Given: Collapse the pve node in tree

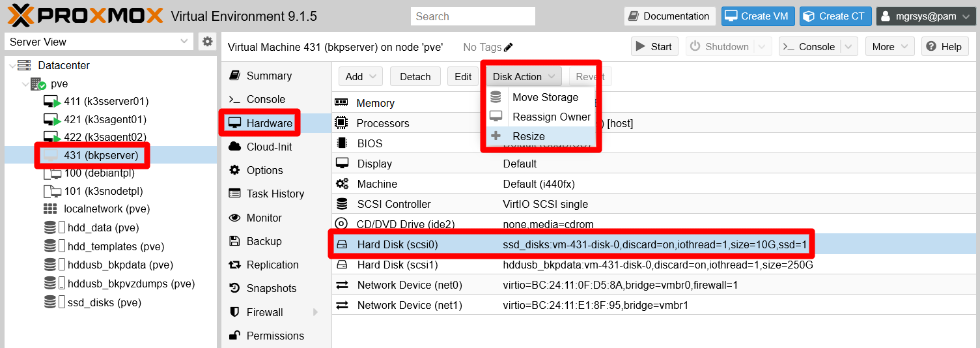Looking at the screenshot, I should 25,83.
